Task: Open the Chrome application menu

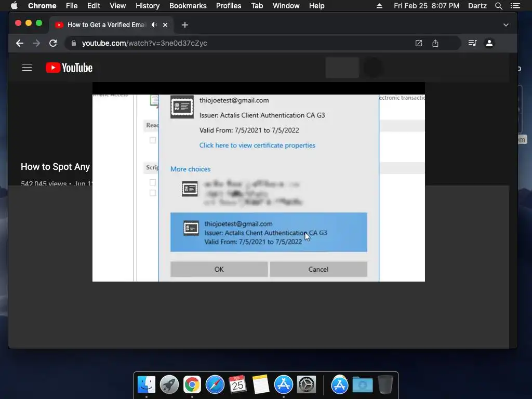Action: click(x=42, y=6)
